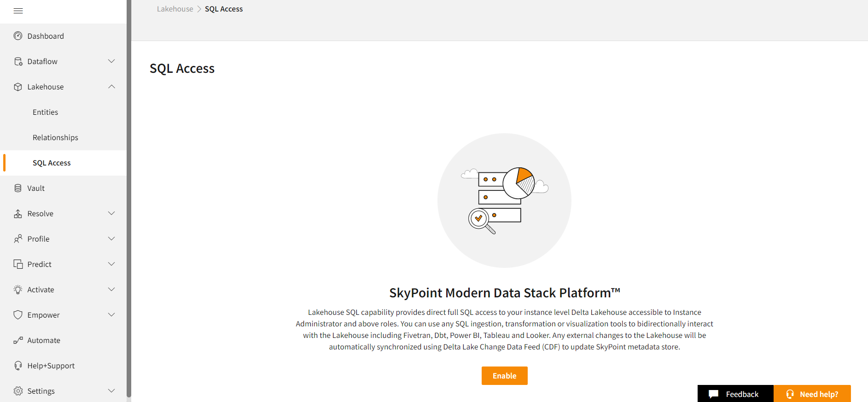Select Relationships in the sidebar

coord(55,137)
